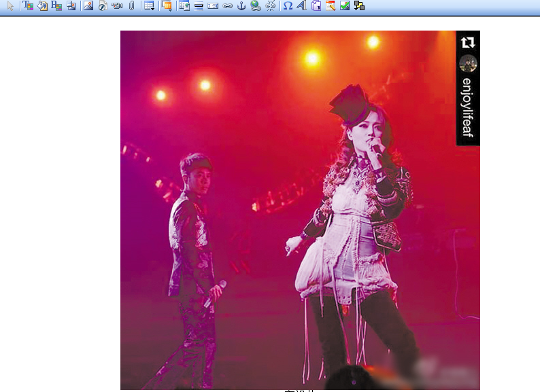Click the stylized A text art icon

(x=302, y=6)
